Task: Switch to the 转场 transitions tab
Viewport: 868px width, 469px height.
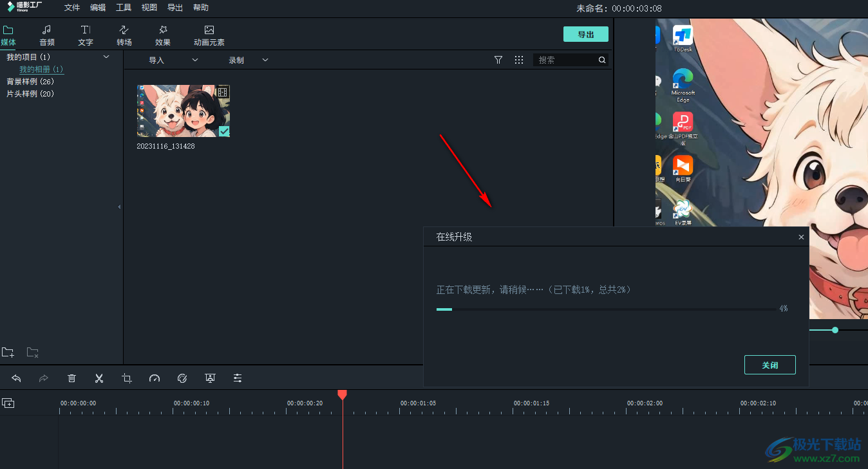Action: point(124,36)
